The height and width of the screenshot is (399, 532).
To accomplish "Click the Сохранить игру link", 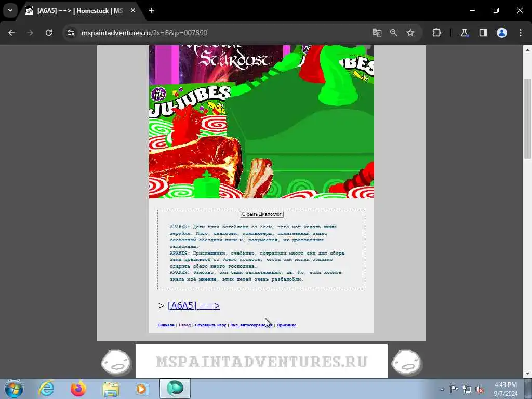I will coord(210,325).
